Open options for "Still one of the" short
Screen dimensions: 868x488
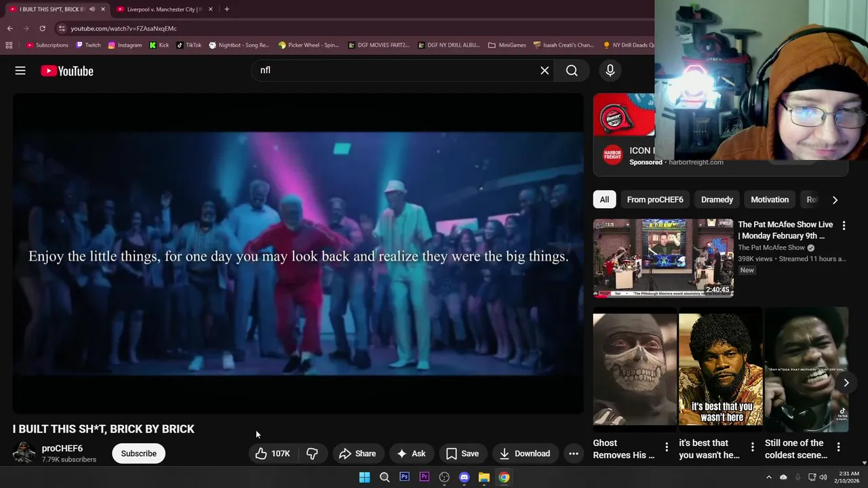(838, 447)
